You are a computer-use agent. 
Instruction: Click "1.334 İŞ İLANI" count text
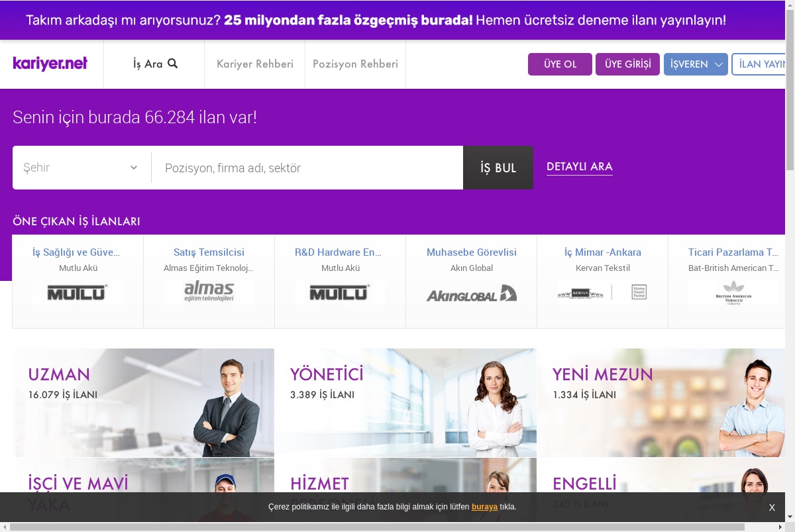pos(584,395)
